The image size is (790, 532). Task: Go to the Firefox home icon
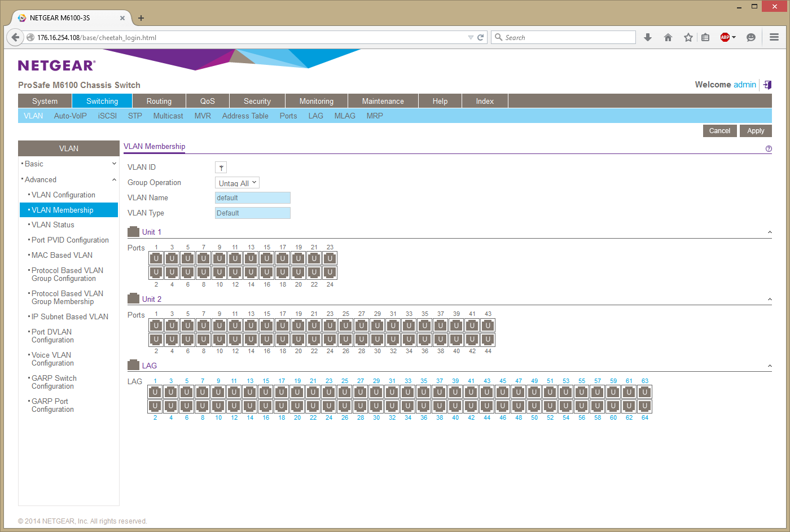pyautogui.click(x=668, y=37)
